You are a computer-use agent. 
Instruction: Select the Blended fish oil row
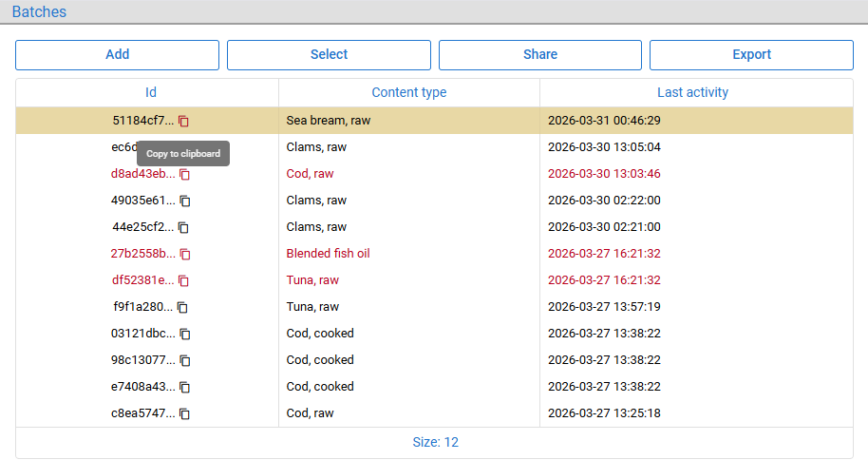coord(434,254)
